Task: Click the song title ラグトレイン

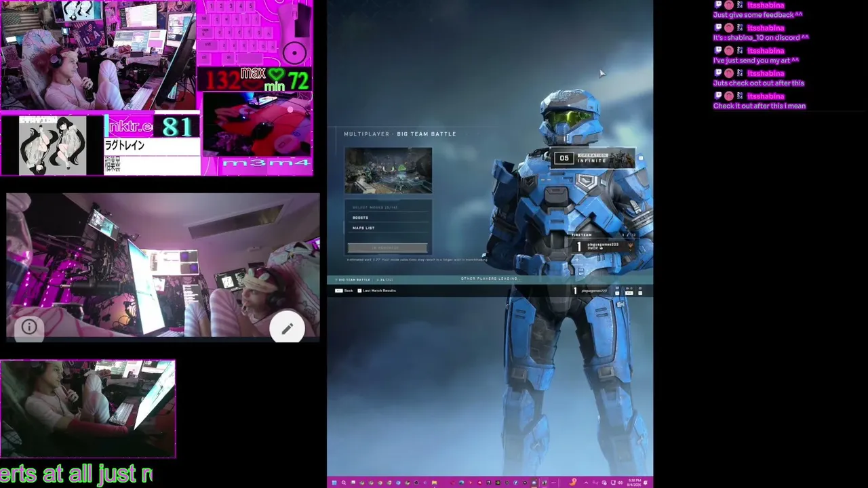Action: [x=125, y=146]
